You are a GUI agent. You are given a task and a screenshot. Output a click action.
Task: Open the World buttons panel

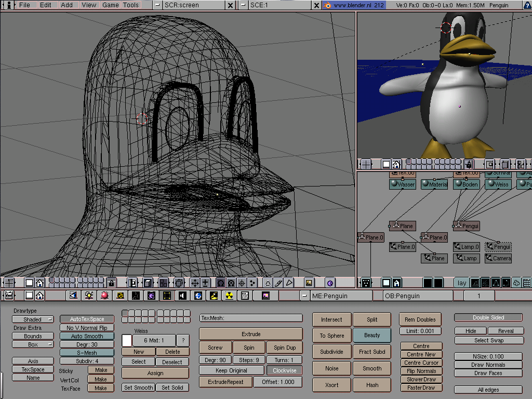click(198, 295)
